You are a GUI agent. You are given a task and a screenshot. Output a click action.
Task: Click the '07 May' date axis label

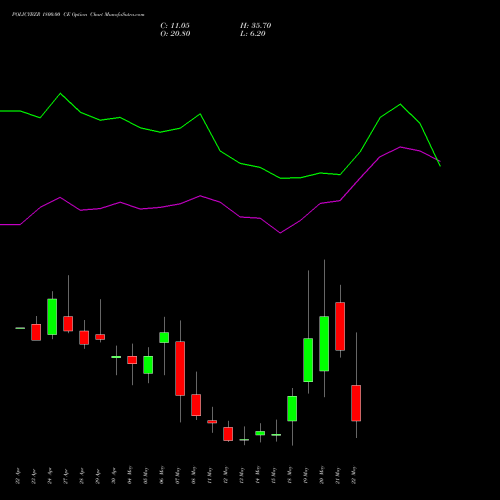pos(178,475)
